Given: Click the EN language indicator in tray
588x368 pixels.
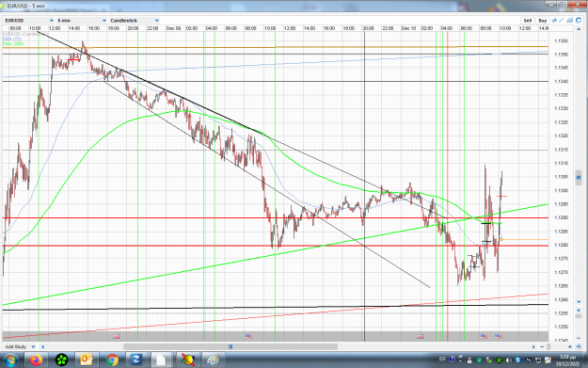Looking at the screenshot, I should (442, 359).
